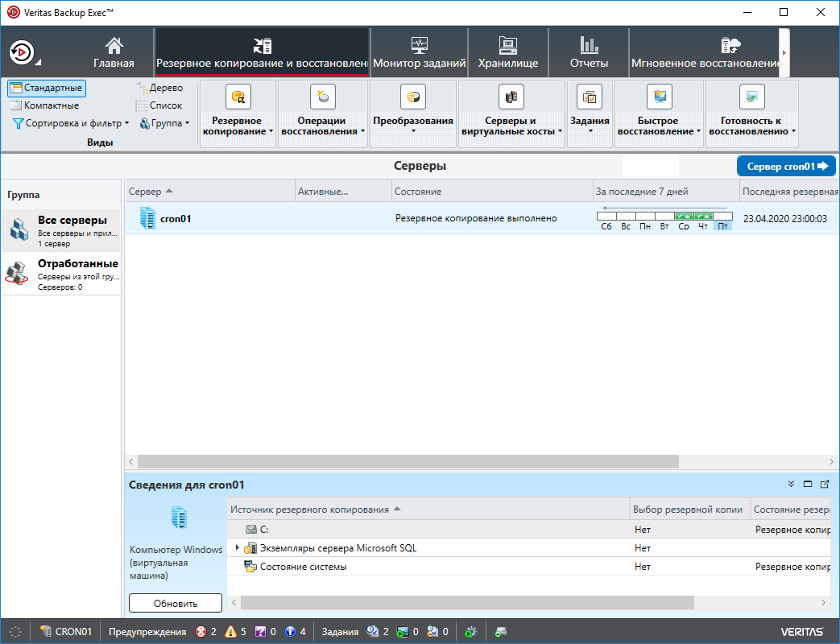This screenshot has width=840, height=644.
Task: Click the details pane horizontal scrollbar
Action: pos(467,603)
